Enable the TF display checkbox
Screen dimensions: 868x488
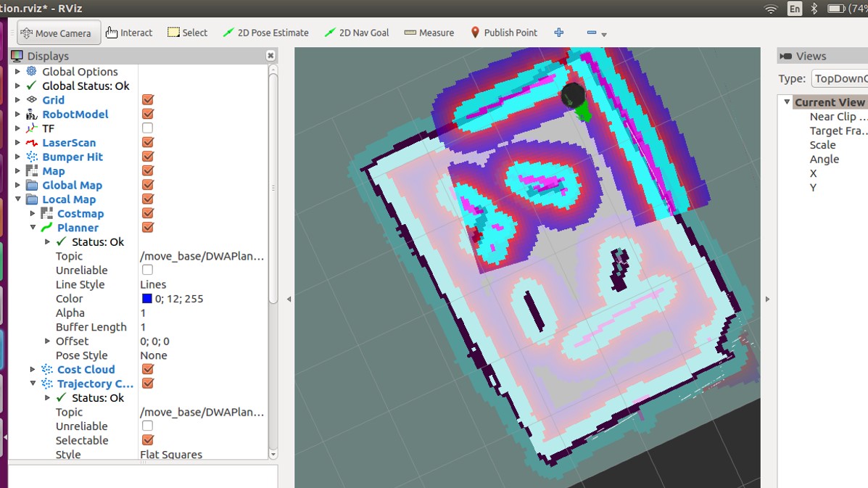[147, 128]
